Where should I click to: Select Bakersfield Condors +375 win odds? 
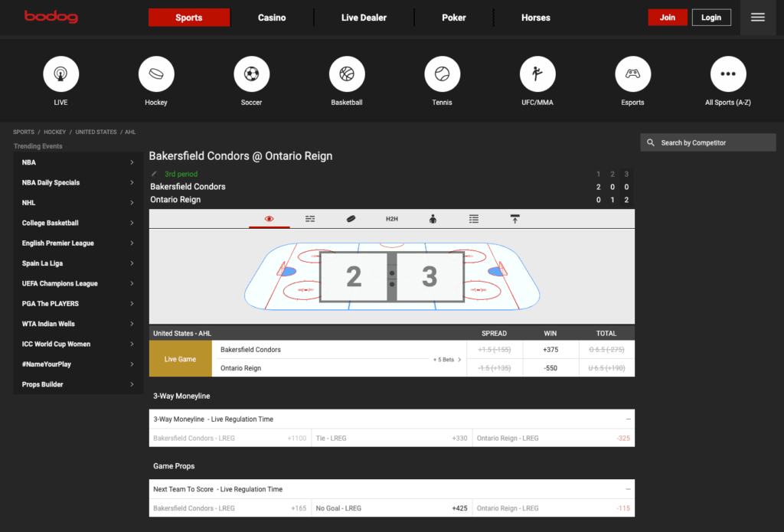(x=550, y=350)
